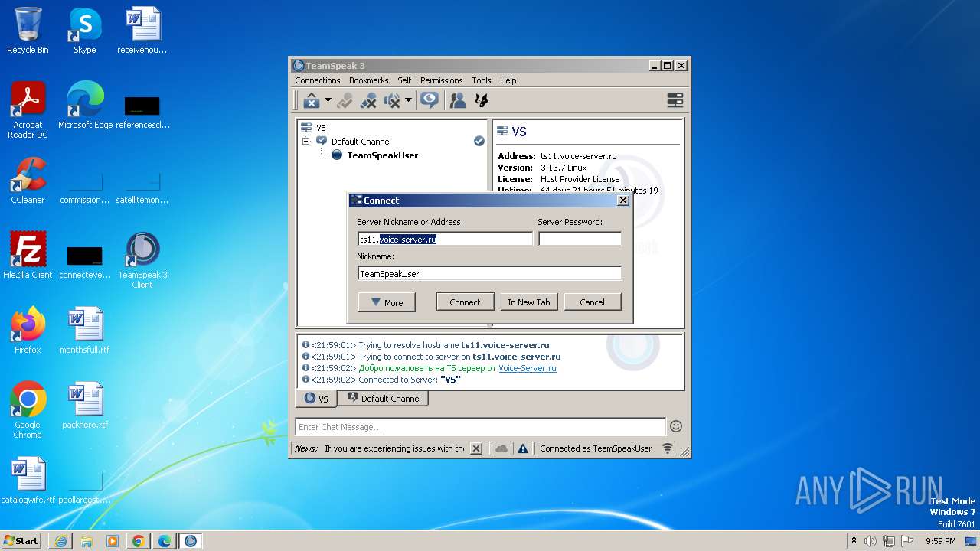This screenshot has height=551, width=980.
Task: Click the Enter Chat Message field
Action: (x=480, y=427)
